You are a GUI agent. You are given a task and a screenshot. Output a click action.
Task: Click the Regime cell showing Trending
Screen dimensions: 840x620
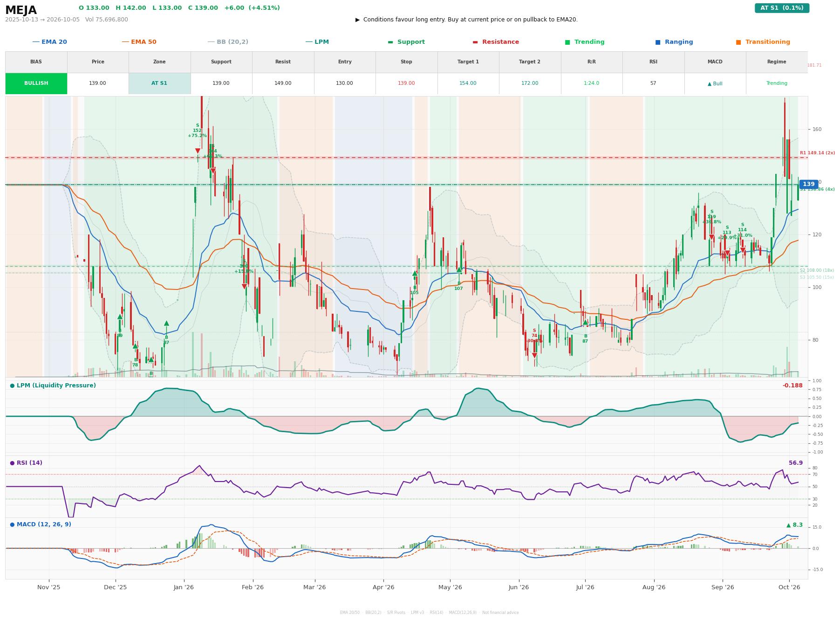click(x=777, y=83)
